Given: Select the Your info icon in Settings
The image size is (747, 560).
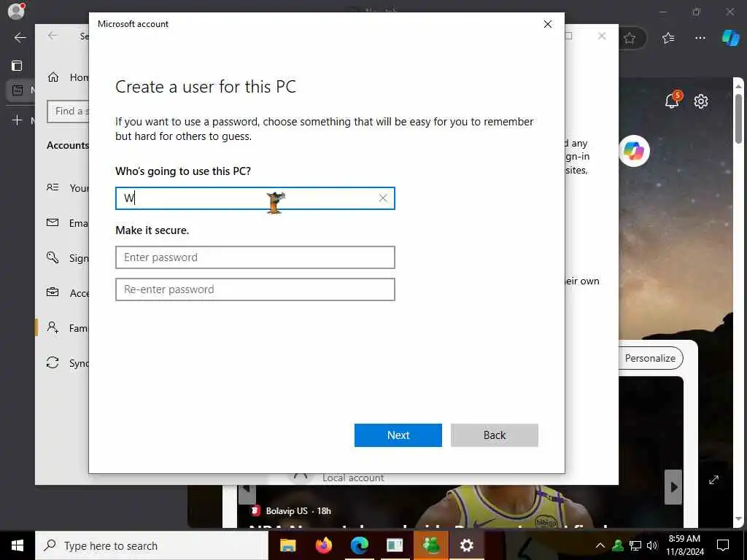Looking at the screenshot, I should pos(53,187).
